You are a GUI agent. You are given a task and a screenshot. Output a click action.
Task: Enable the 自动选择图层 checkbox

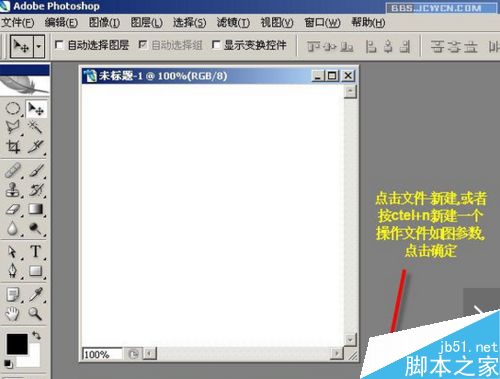(x=59, y=45)
